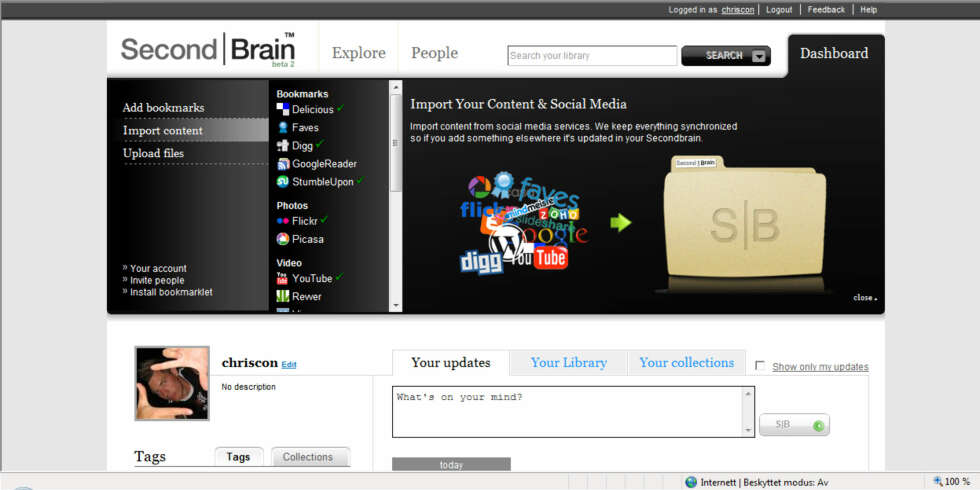The image size is (980, 490).
Task: Select the Tags tab under Tags heading
Action: pyautogui.click(x=238, y=457)
